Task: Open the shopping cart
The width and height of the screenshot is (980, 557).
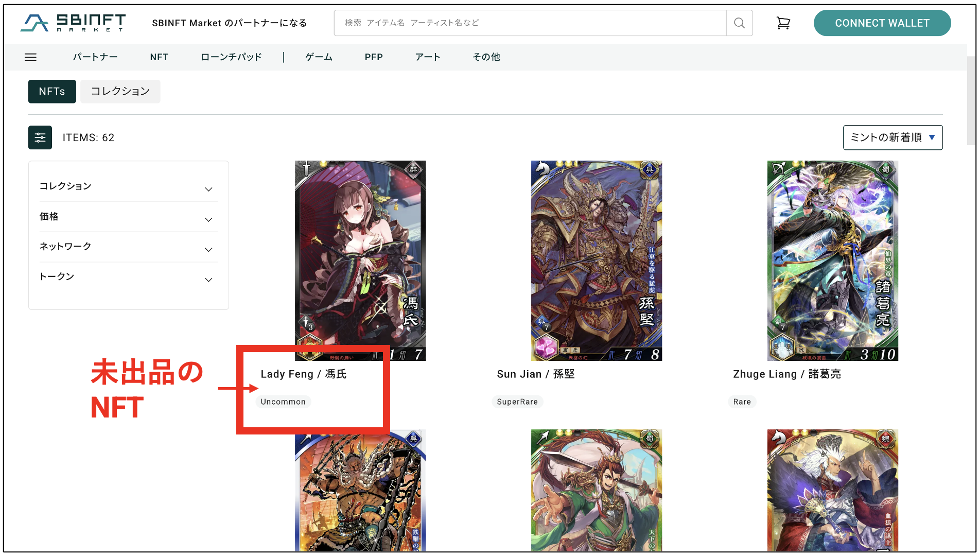Action: [783, 23]
